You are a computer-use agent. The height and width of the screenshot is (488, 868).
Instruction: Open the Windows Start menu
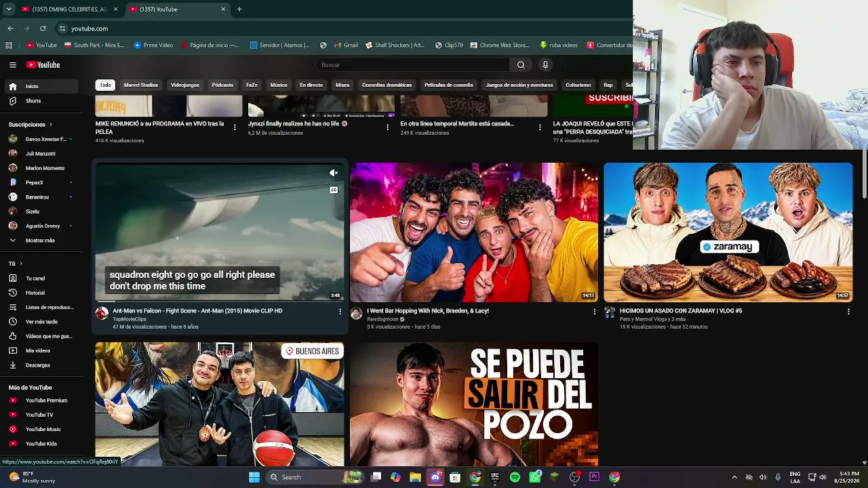coord(254,477)
